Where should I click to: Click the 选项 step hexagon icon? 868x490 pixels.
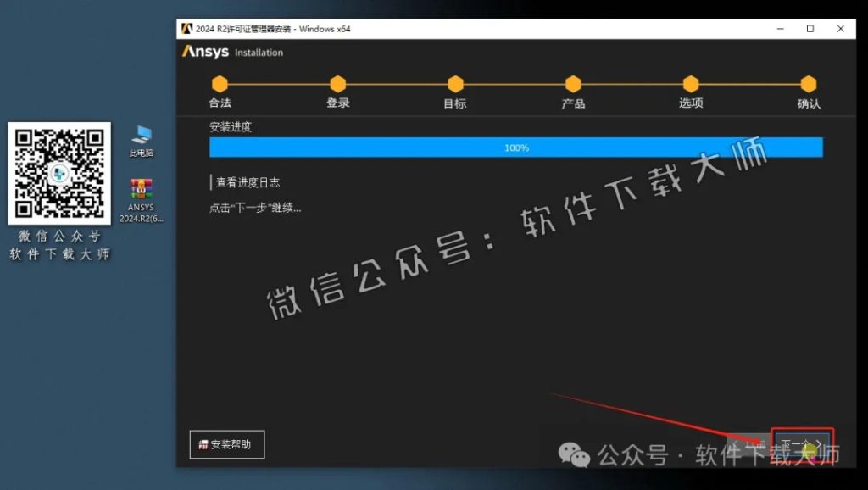pyautogui.click(x=689, y=85)
